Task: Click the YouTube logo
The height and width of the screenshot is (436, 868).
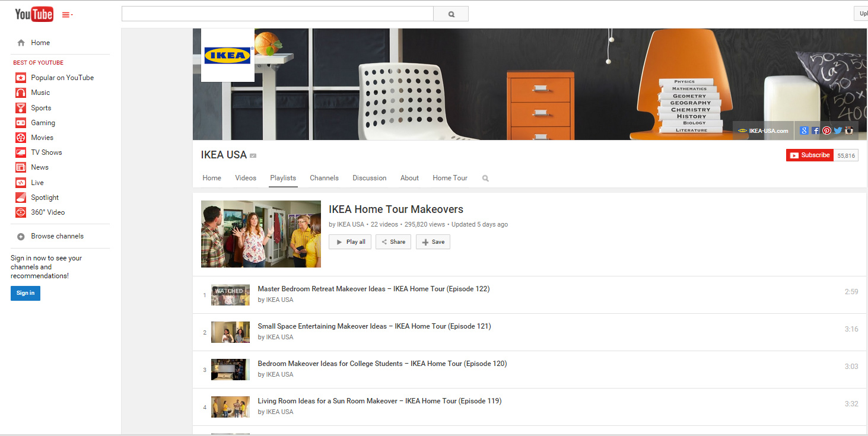Action: tap(34, 14)
